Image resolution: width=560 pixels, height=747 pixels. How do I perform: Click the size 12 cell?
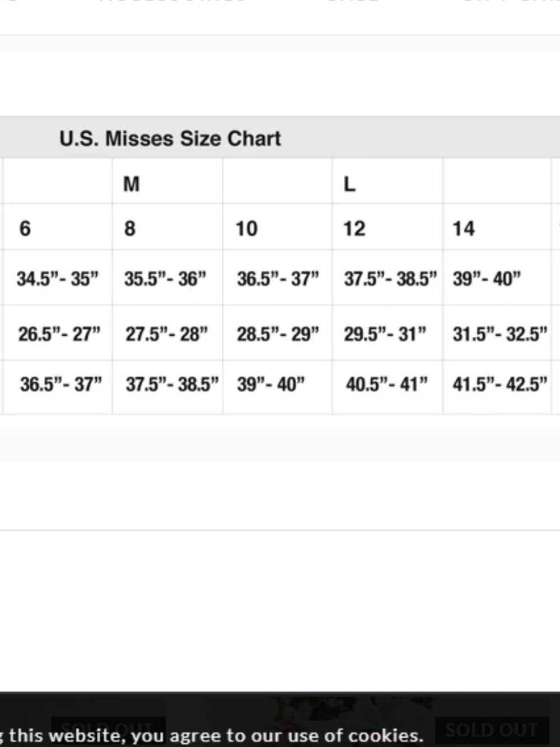(x=388, y=227)
